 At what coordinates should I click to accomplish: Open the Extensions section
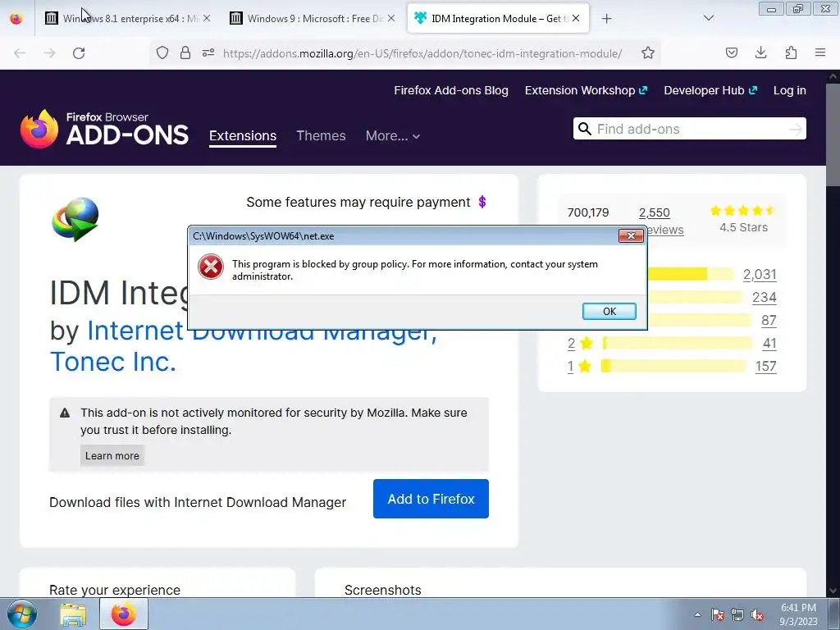point(243,135)
